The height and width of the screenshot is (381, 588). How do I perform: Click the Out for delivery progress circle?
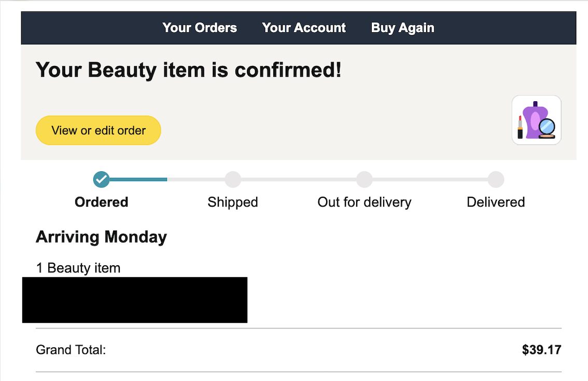[364, 180]
